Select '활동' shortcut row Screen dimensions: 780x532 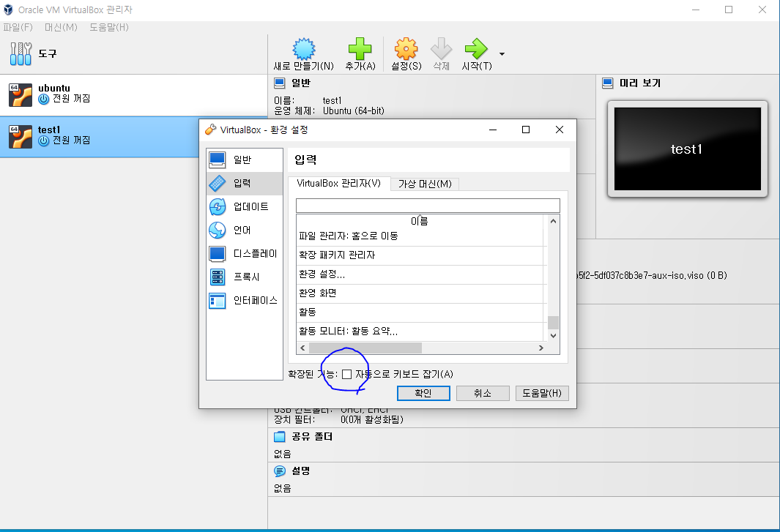tap(420, 312)
